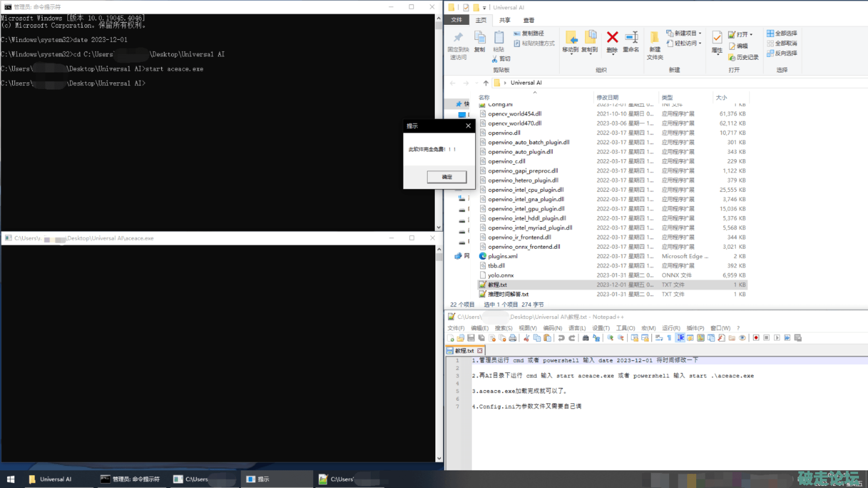Expand the 轻松访问 dropdown in the ribbon
The height and width of the screenshot is (488, 868).
coord(700,43)
